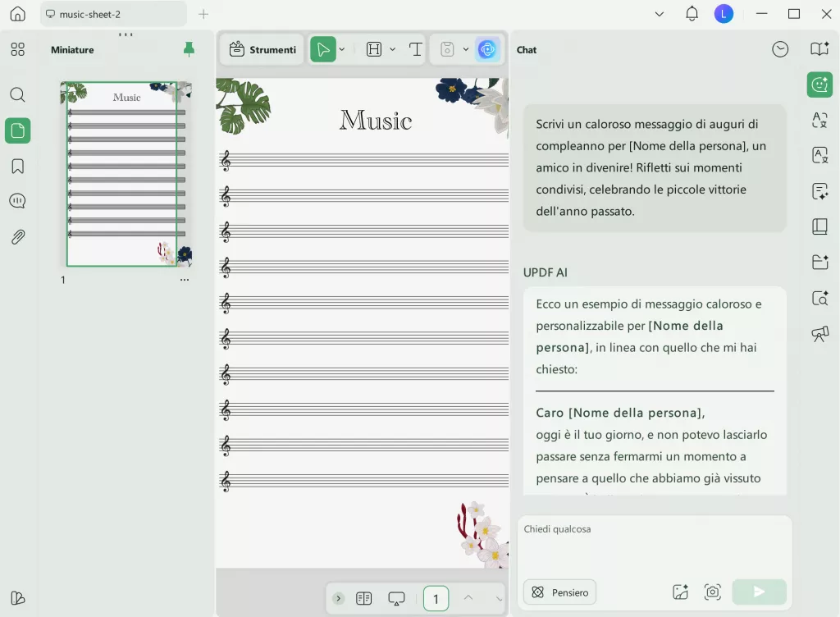Viewport: 840px width, 617px height.
Task: Open the layers icon at sidebar bottom
Action: (x=18, y=597)
